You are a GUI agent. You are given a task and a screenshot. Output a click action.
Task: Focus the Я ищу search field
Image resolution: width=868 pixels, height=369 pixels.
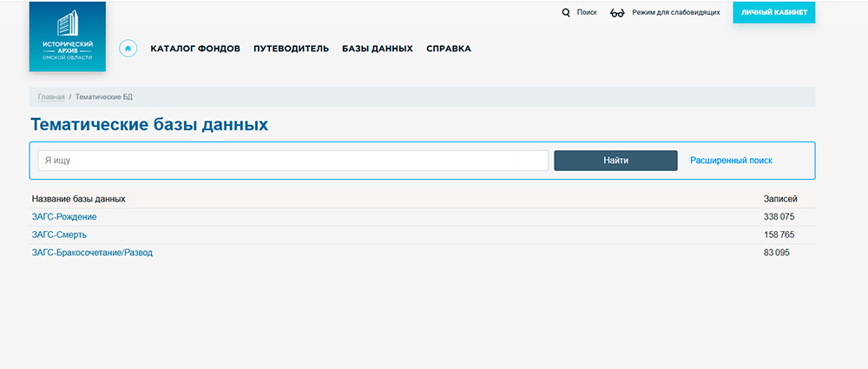pyautogui.click(x=293, y=161)
